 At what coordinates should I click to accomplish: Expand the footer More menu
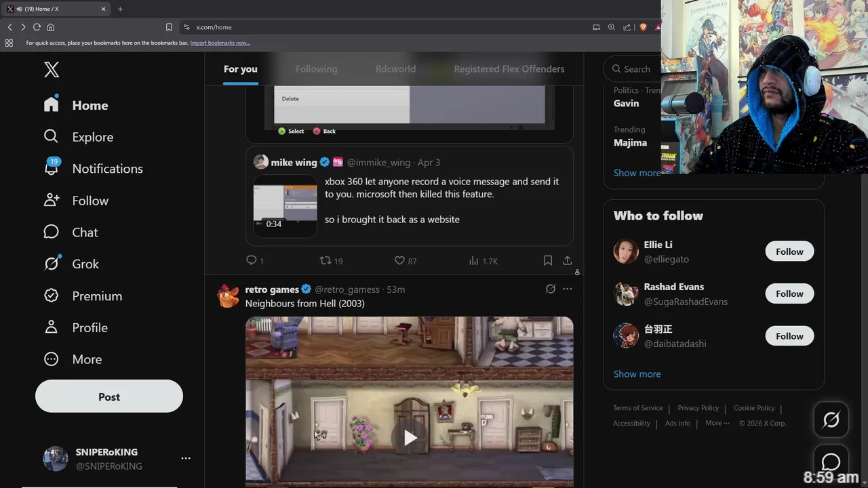717,423
